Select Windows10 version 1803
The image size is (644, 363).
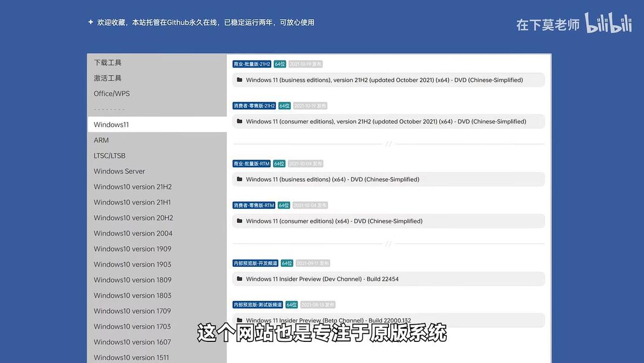click(157, 295)
